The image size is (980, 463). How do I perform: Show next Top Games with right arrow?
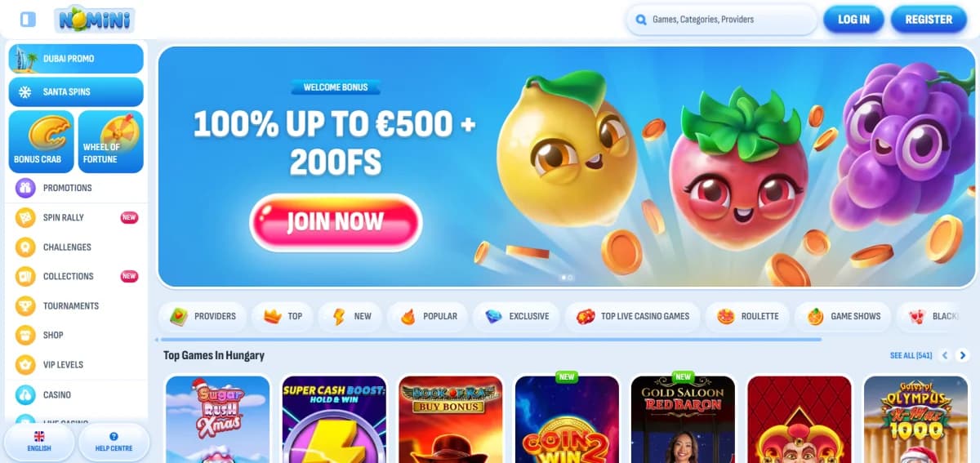tap(963, 355)
